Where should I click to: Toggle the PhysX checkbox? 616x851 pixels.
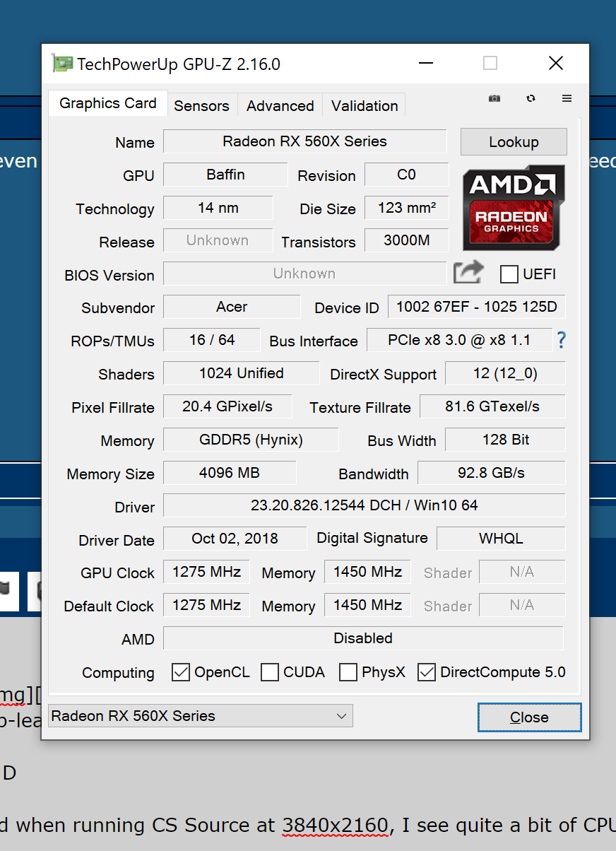(x=348, y=672)
